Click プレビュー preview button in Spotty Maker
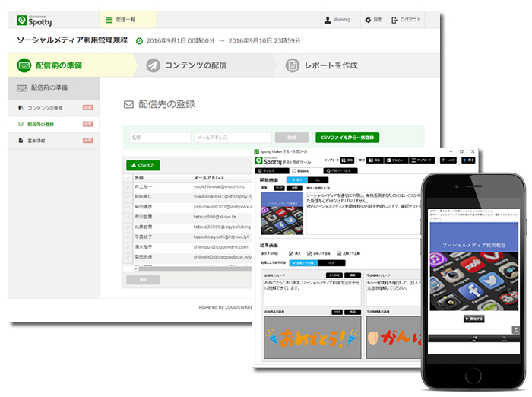This screenshot has width=532, height=397. [x=396, y=160]
